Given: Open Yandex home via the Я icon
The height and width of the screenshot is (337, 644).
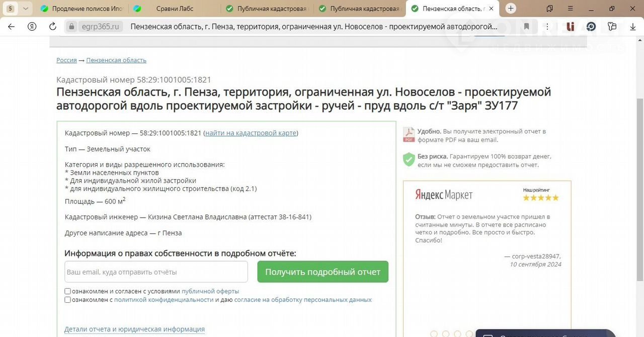Looking at the screenshot, I should coord(32,27).
